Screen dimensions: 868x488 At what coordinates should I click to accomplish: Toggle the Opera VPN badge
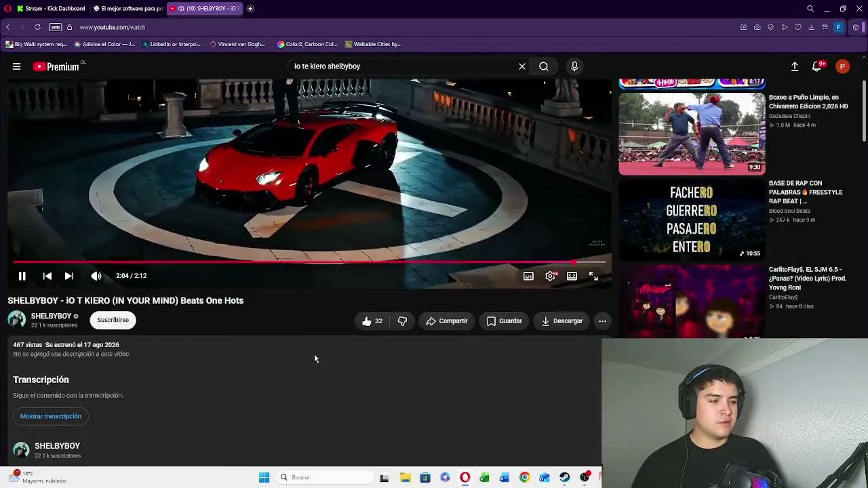56,27
